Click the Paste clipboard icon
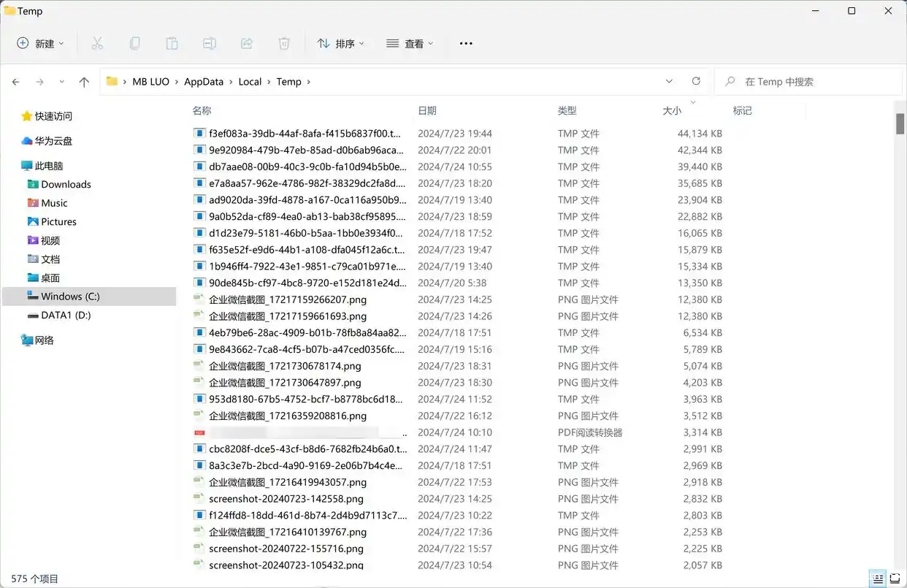Viewport: 907px width, 588px height. (172, 44)
